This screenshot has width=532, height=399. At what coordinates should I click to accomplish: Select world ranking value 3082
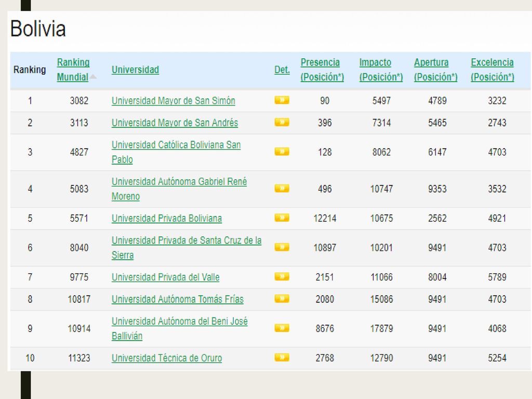(79, 101)
